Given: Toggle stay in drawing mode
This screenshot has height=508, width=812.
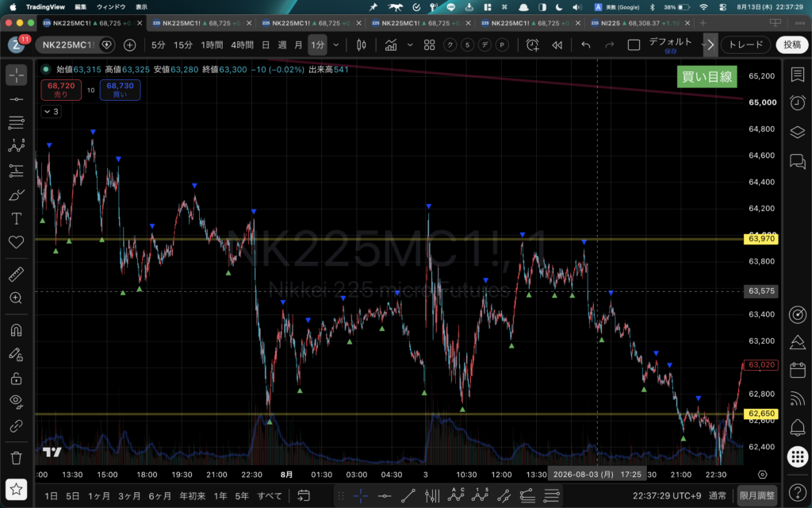Looking at the screenshot, I should tap(16, 354).
